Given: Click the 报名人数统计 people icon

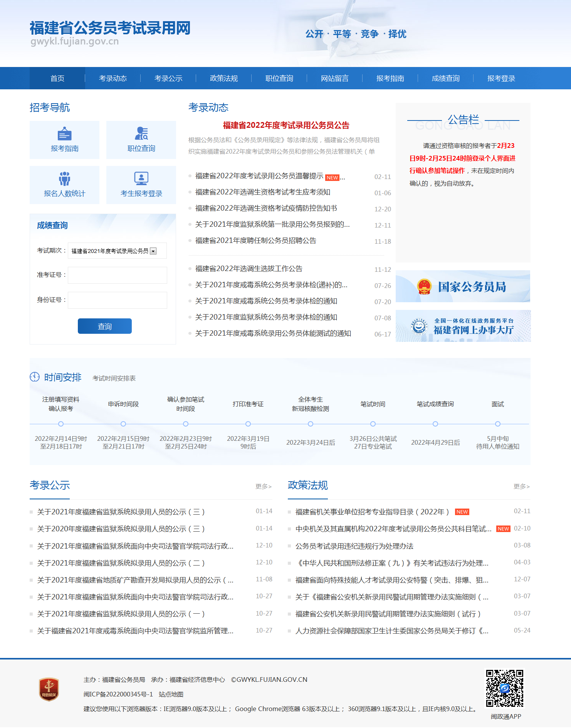Looking at the screenshot, I should (64, 179).
